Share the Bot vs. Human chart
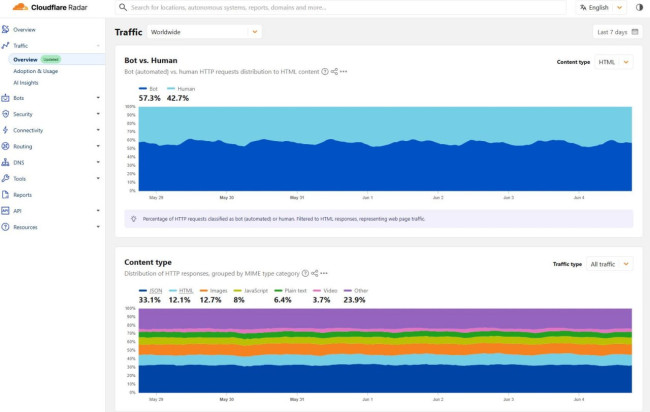 pyautogui.click(x=334, y=72)
